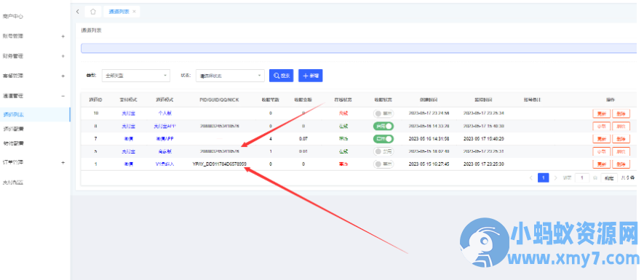Toggle the switch in the ID 10 row
Image resolution: width=644 pixels, height=280 pixels.
pyautogui.click(x=383, y=113)
